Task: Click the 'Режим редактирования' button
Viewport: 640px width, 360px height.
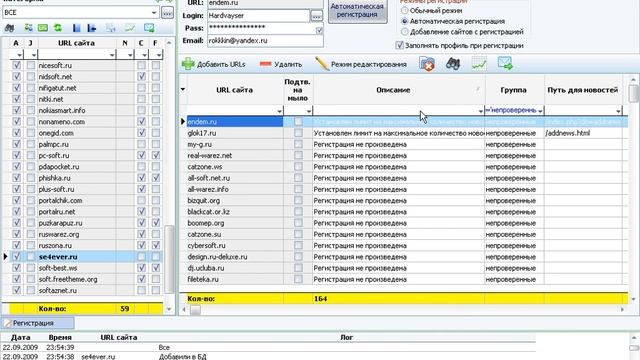Action: click(x=361, y=64)
